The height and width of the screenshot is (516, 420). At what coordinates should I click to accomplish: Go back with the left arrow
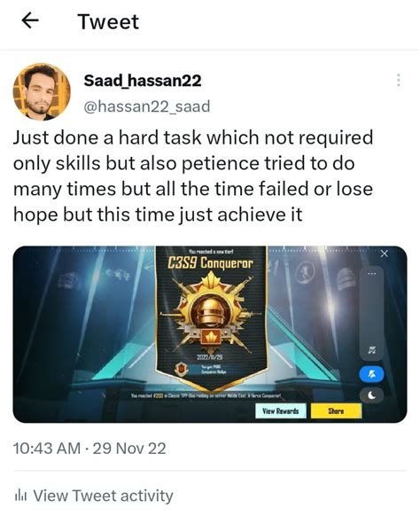[30, 21]
